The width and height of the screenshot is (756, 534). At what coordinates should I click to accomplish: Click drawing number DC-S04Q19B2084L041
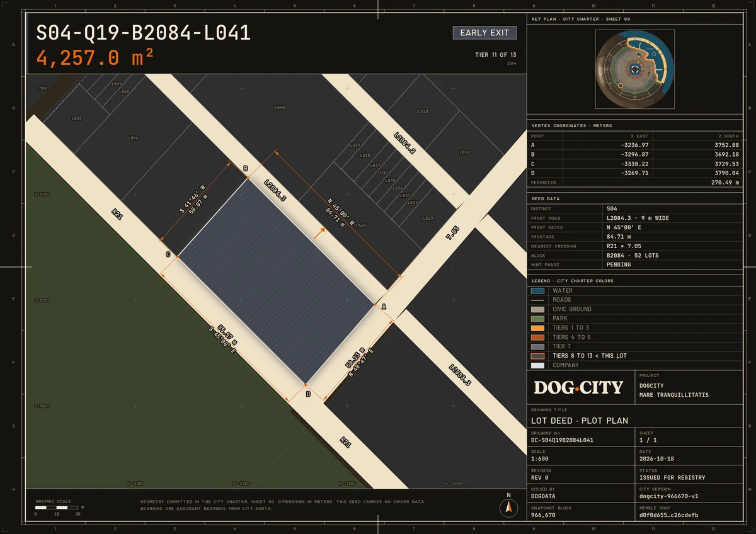(563, 440)
